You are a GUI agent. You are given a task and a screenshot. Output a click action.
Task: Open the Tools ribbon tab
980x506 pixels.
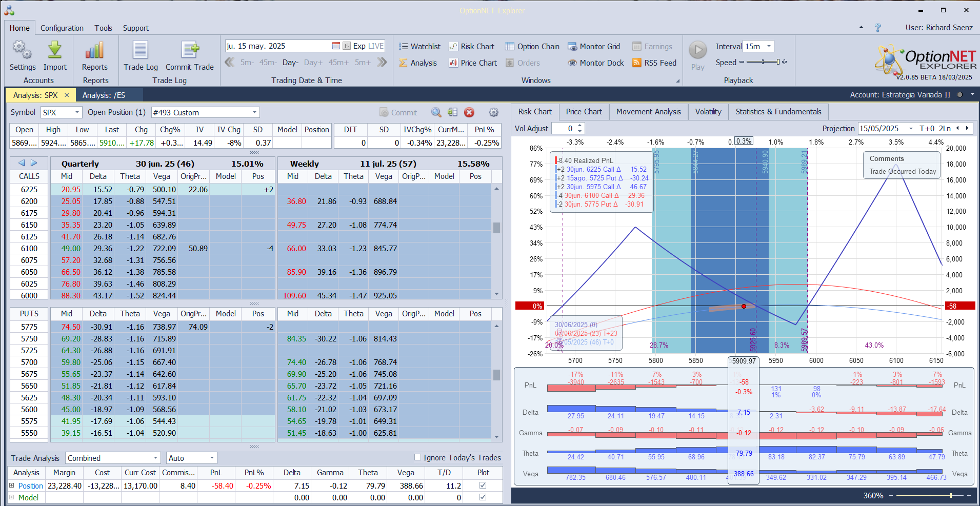click(x=103, y=28)
